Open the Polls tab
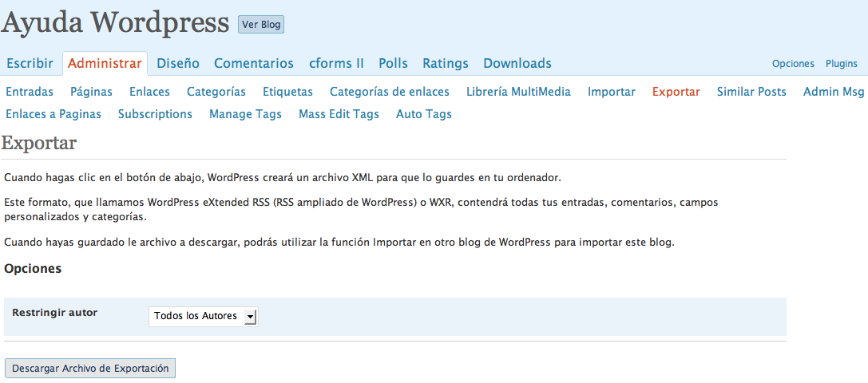Screen dimensions: 868x383 393,63
